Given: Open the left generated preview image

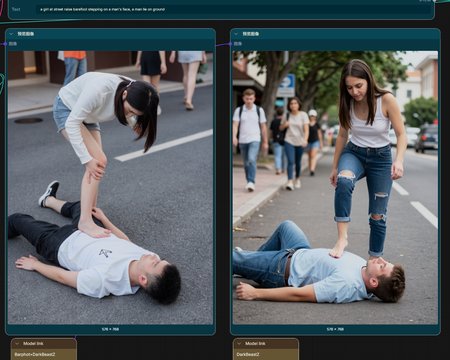Looking at the screenshot, I should click(x=110, y=187).
